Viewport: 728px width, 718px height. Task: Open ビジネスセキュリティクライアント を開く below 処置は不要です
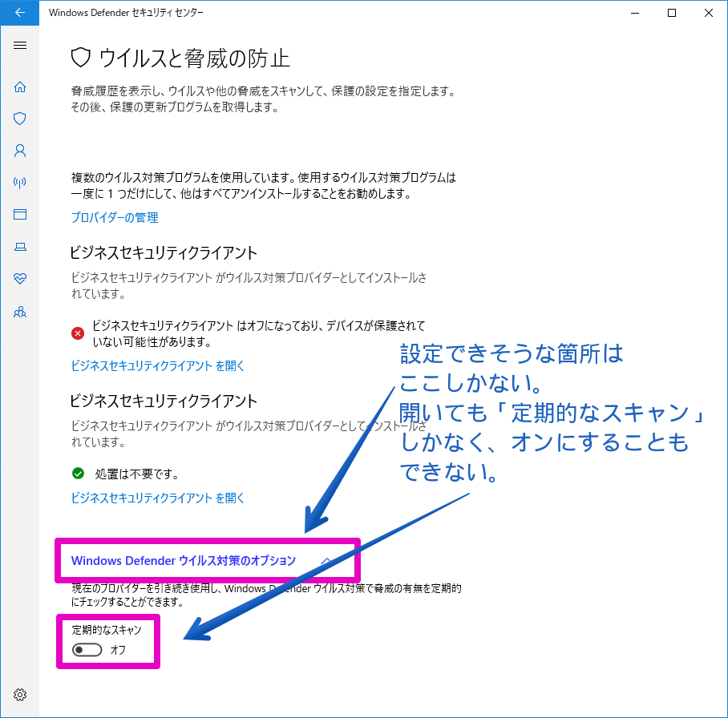[157, 498]
